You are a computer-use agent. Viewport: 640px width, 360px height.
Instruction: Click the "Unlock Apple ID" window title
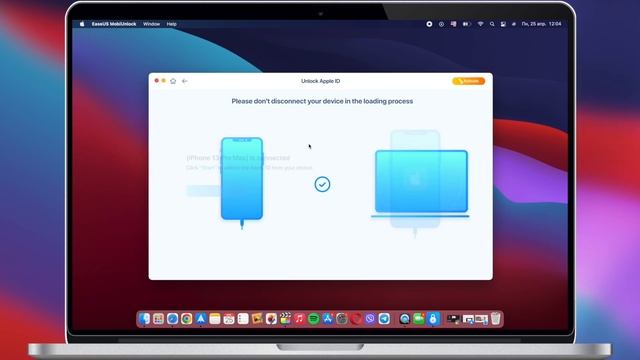coord(320,81)
